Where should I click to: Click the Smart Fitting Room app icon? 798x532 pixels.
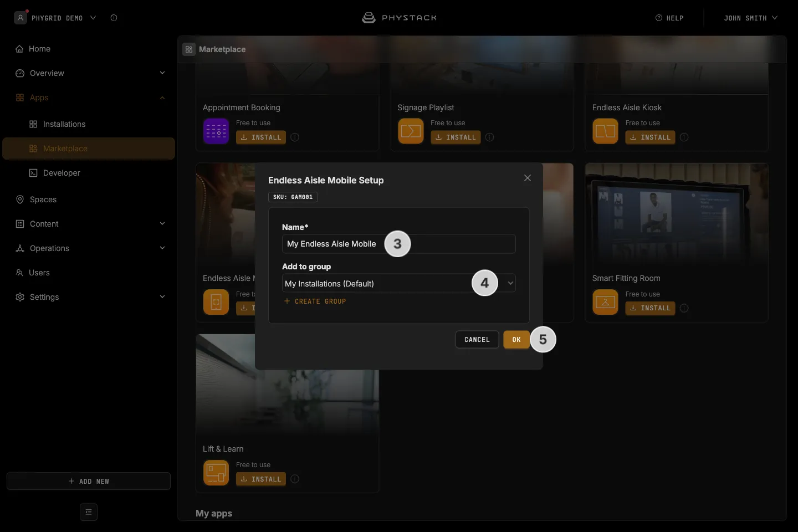(605, 302)
